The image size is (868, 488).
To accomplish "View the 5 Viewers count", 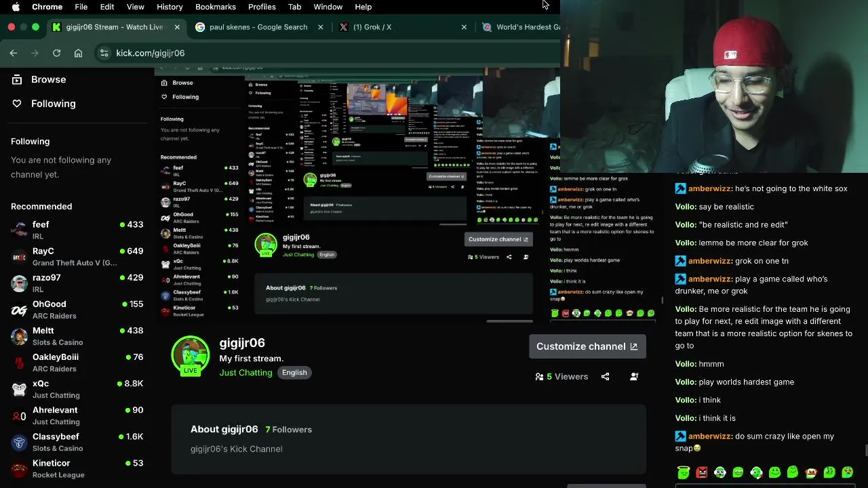I will [561, 377].
